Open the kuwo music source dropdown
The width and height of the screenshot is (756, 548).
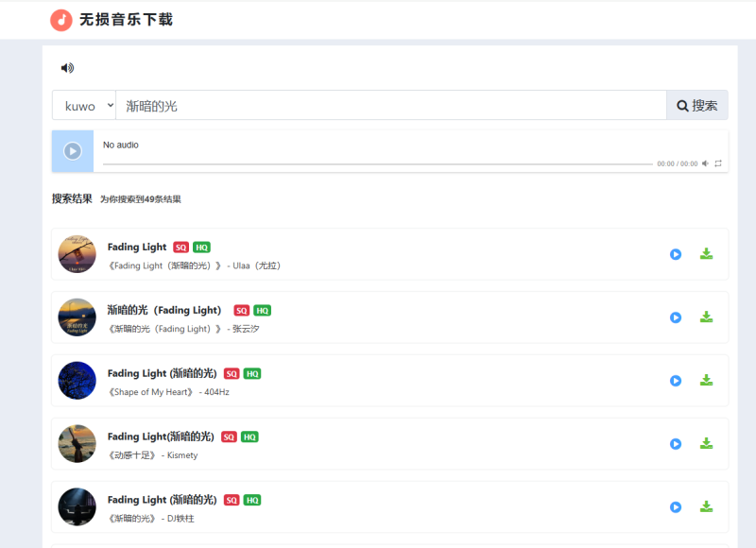(x=83, y=105)
